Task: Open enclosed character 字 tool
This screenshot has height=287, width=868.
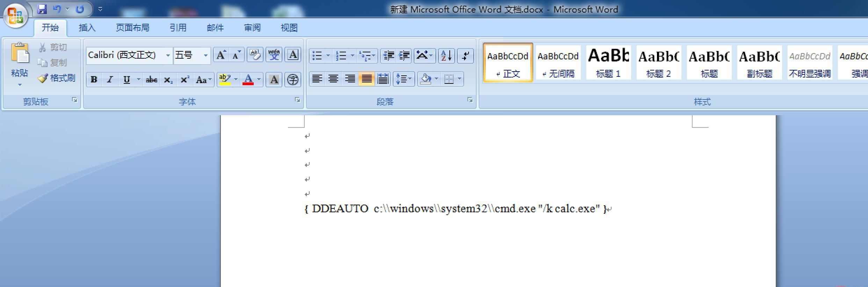Action: (x=293, y=80)
